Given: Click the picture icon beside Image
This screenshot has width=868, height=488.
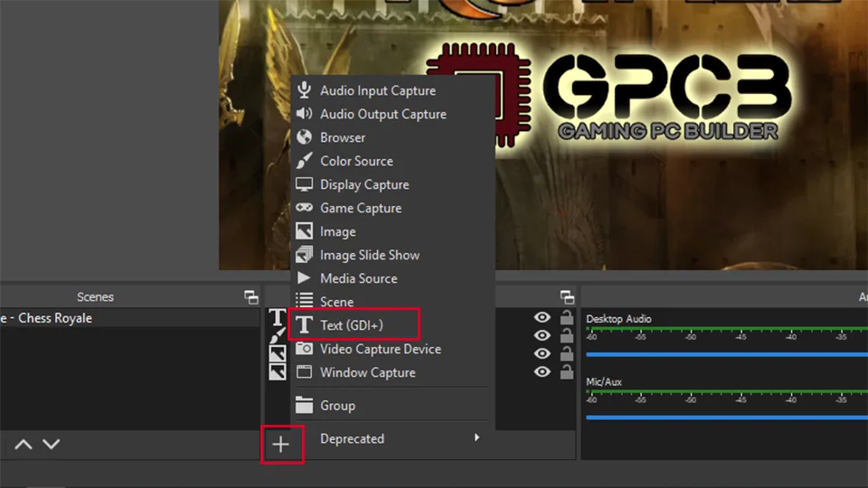Looking at the screenshot, I should pyautogui.click(x=304, y=230).
